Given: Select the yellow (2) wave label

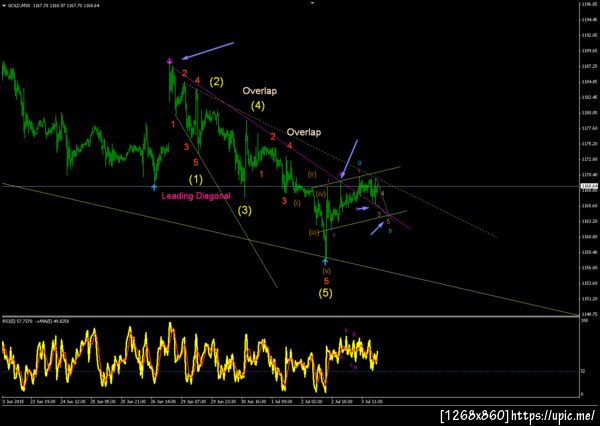Looking at the screenshot, I should pos(217,82).
